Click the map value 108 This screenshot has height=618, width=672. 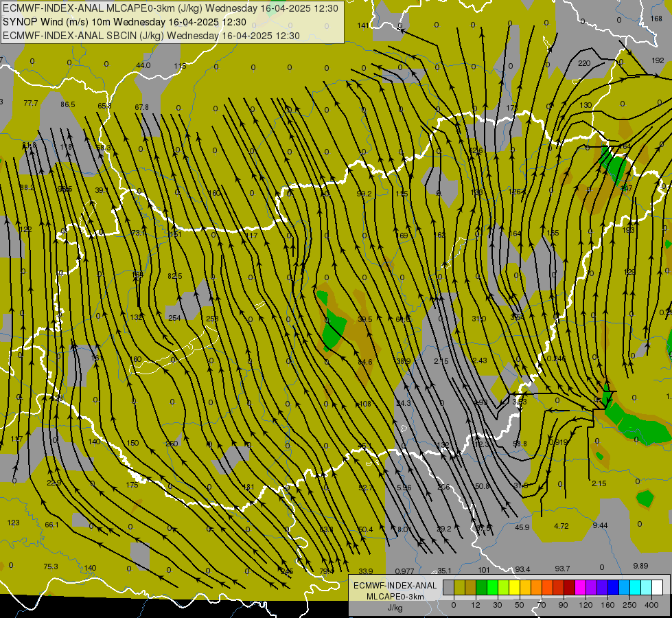point(365,404)
